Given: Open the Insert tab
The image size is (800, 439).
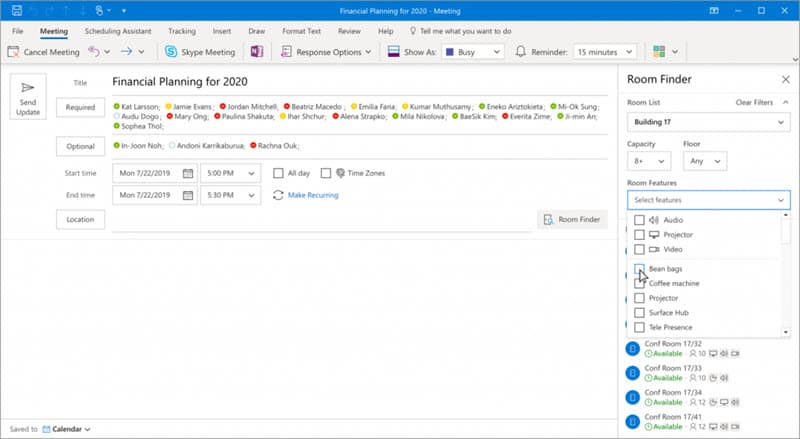Looking at the screenshot, I should click(222, 31).
